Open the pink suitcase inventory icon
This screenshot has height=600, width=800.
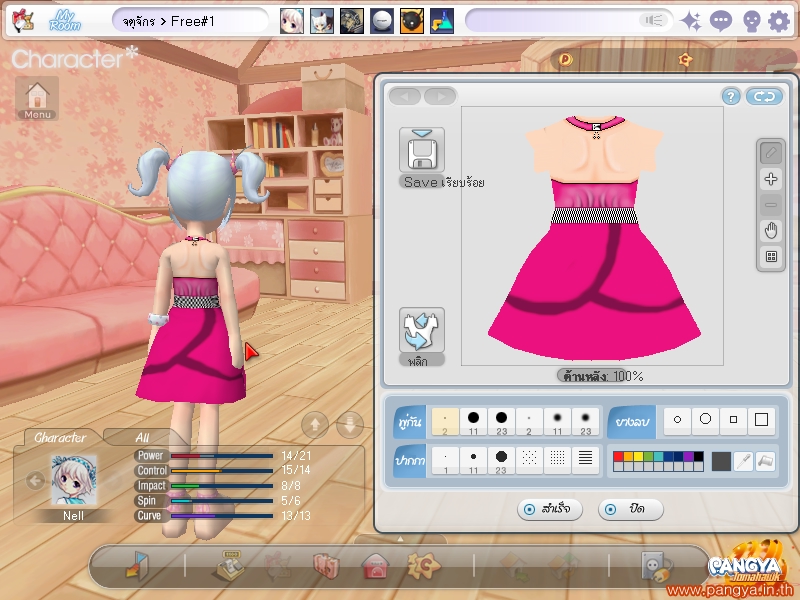(326, 565)
